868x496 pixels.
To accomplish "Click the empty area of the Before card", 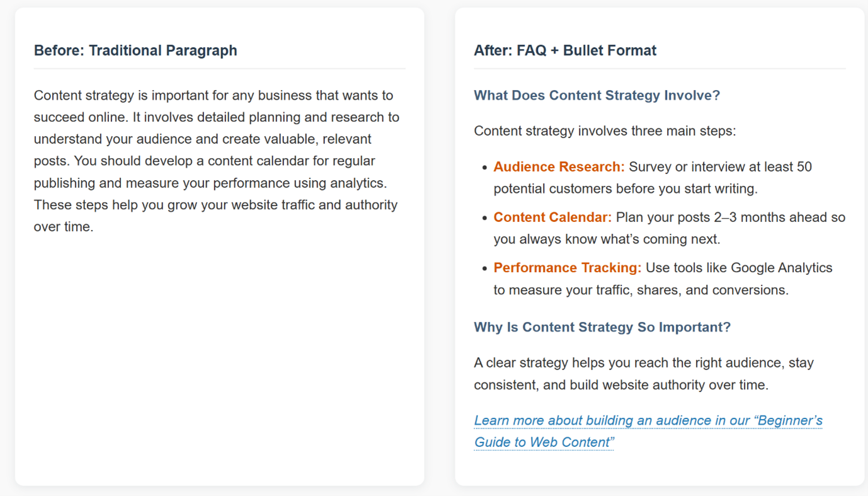I will point(219,359).
